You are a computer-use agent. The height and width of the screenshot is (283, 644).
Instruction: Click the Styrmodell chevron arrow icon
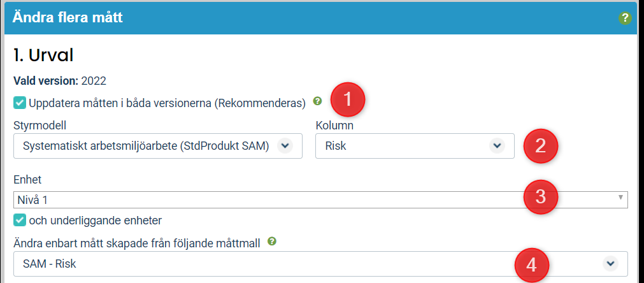tap(285, 146)
